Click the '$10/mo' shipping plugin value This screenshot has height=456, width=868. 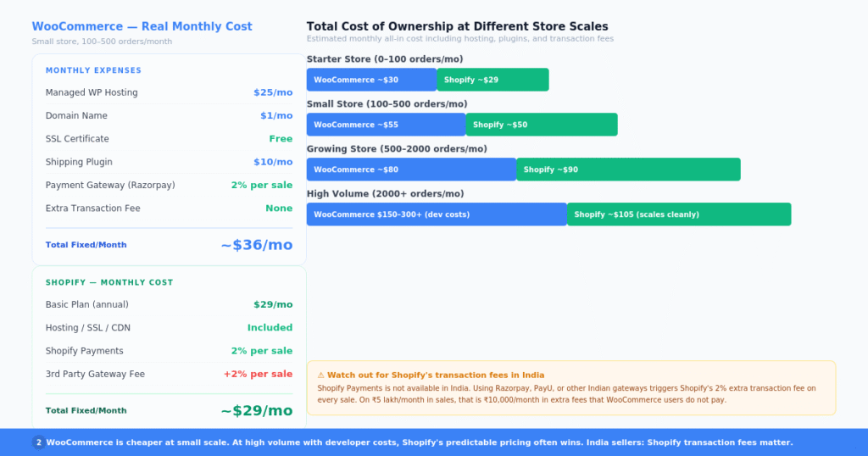coord(273,162)
